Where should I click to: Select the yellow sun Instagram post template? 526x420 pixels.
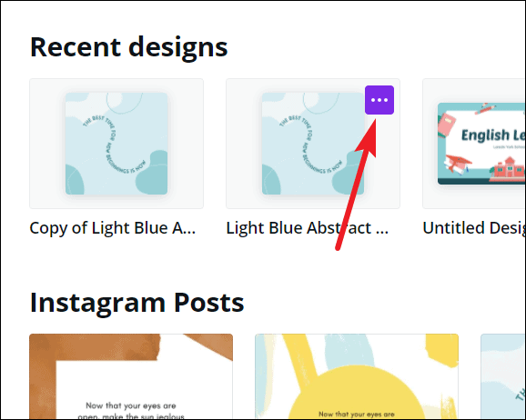357,376
